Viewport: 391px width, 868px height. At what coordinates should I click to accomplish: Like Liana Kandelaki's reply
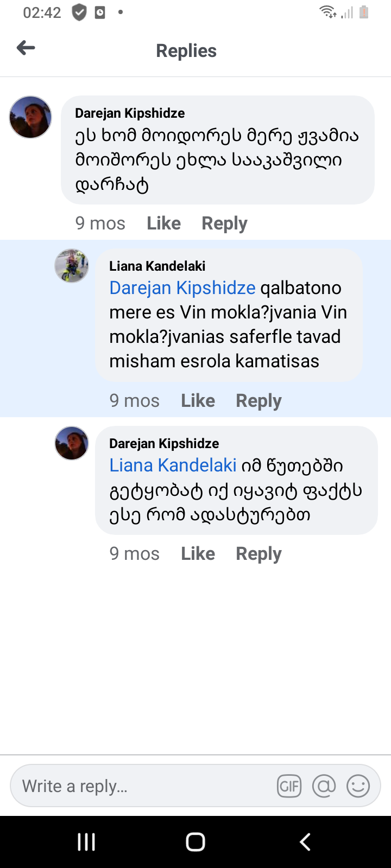pos(198,400)
